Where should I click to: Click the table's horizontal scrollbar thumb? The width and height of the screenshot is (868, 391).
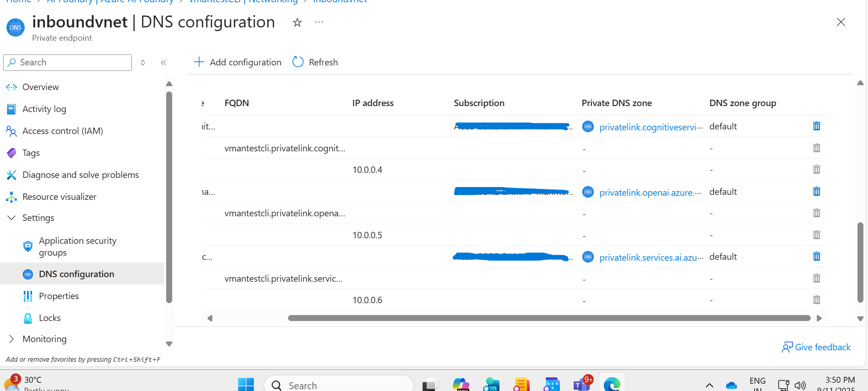tap(549, 318)
